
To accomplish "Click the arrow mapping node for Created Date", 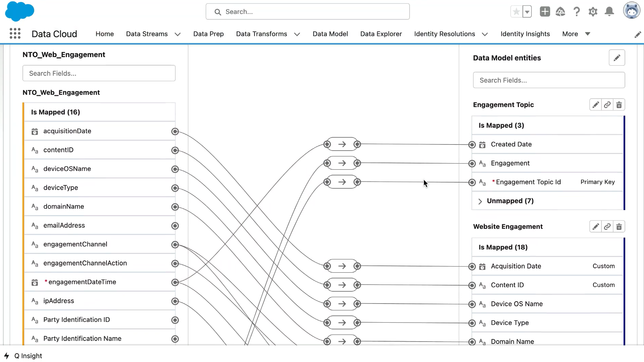I will tap(342, 144).
